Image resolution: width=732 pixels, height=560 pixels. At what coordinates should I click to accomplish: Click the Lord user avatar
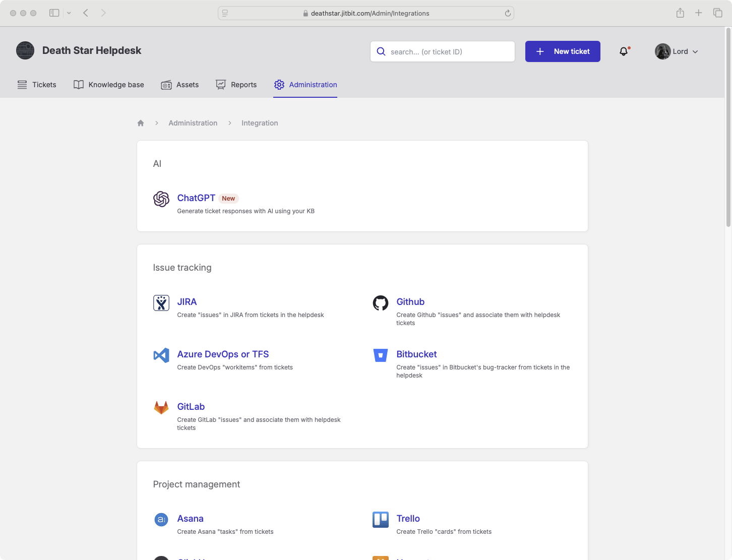click(x=662, y=51)
